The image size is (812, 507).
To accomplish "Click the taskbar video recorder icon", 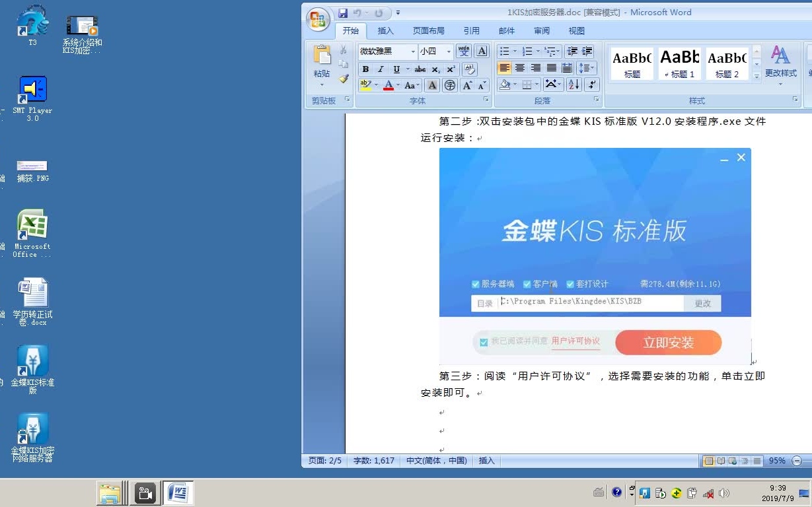I will 145,493.
